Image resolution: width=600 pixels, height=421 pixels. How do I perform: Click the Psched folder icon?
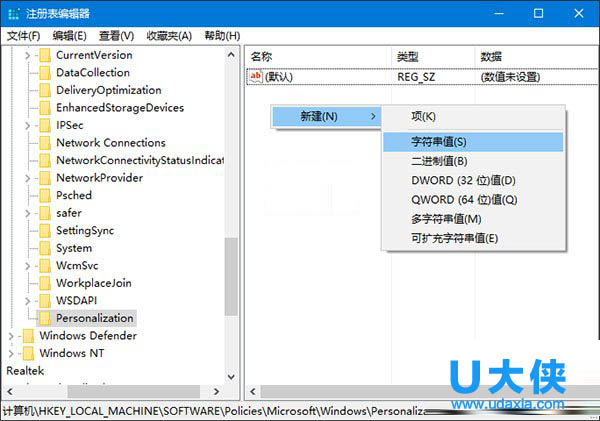tap(45, 196)
